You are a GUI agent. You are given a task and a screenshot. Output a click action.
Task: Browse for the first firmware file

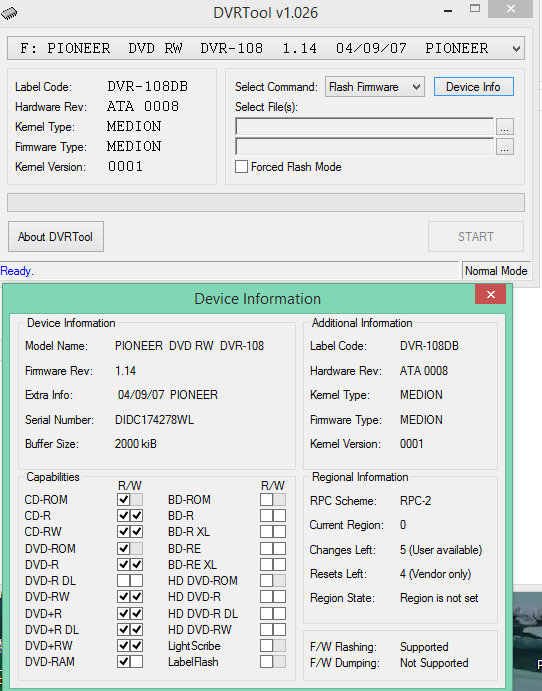pyautogui.click(x=505, y=127)
